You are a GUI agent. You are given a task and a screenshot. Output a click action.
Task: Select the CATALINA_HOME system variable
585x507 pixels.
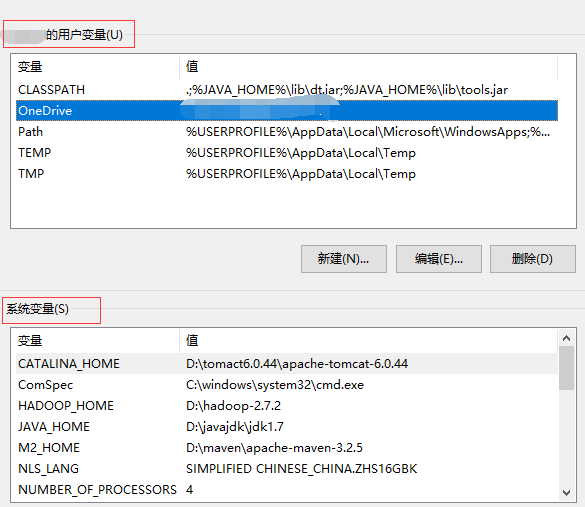[287, 364]
